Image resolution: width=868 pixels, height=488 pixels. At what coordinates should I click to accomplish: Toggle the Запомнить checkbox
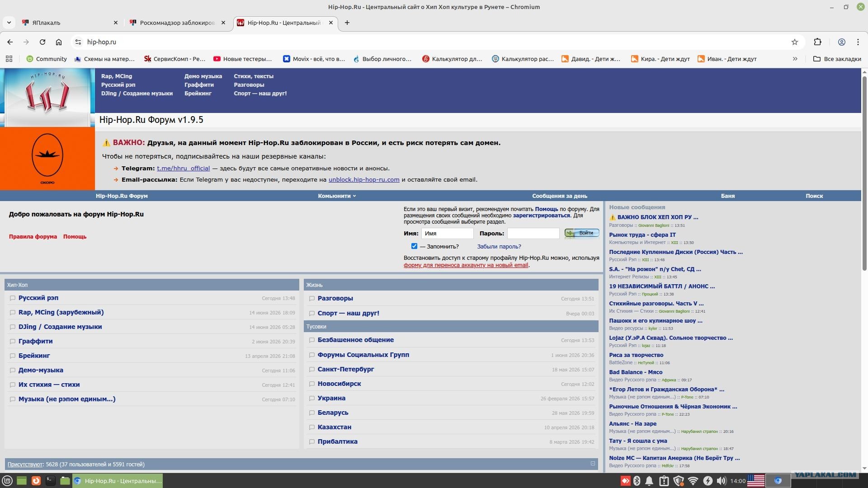pos(414,246)
